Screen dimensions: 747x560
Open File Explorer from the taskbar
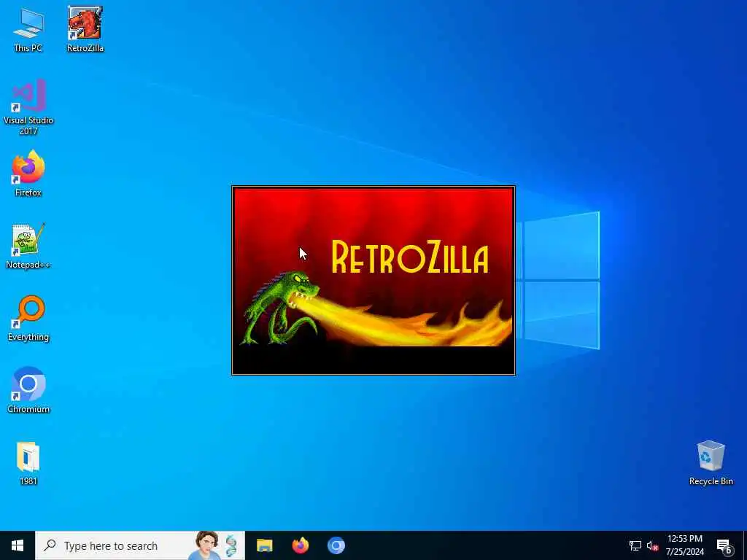click(264, 545)
